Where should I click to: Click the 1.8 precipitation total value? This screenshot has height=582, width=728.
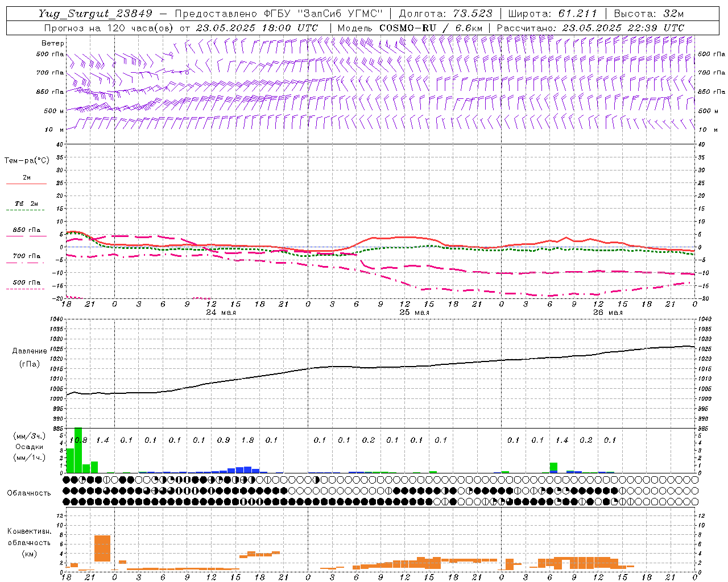tap(247, 440)
